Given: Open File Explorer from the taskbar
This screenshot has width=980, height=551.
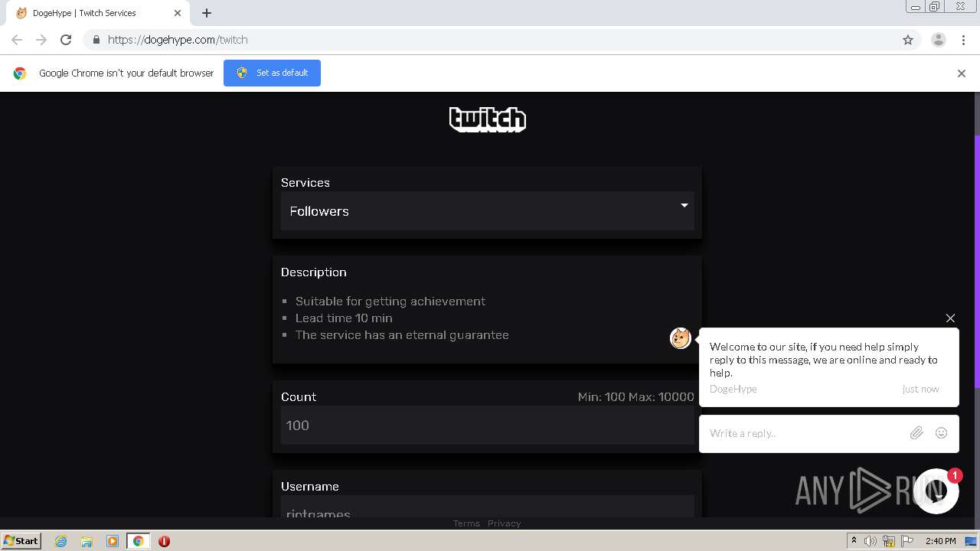Looking at the screenshot, I should click(x=87, y=541).
